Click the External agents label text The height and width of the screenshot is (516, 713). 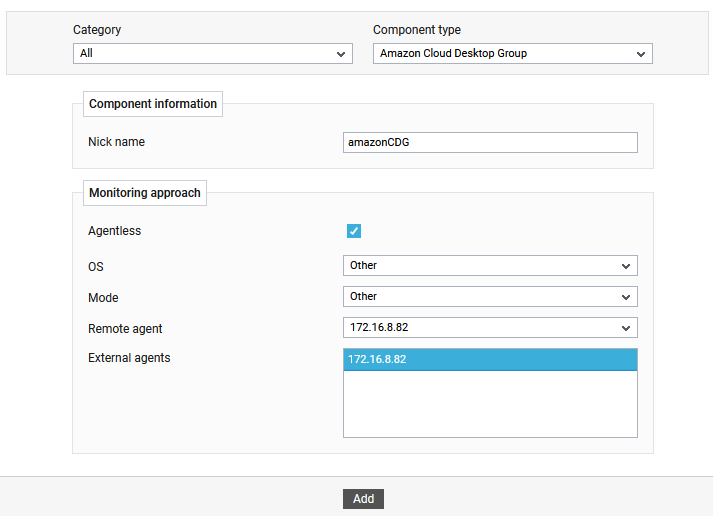click(x=129, y=358)
